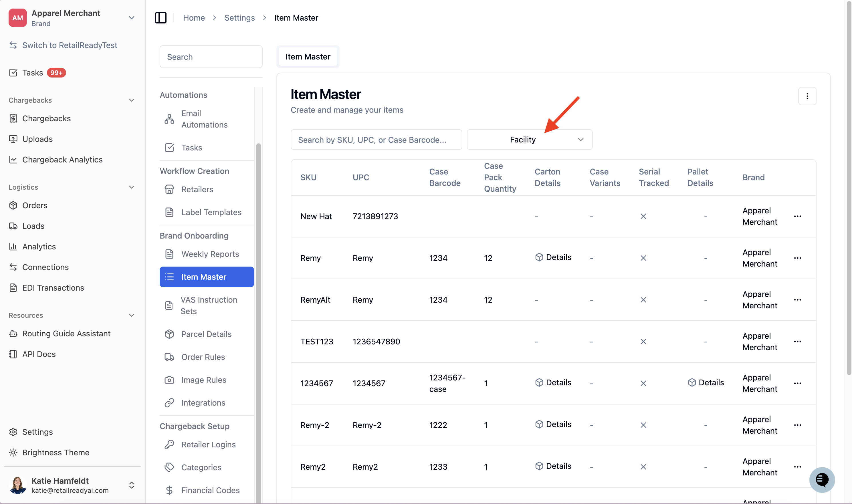Toggle the sidebar panel icon
Image resolution: width=852 pixels, height=504 pixels.
tap(161, 18)
